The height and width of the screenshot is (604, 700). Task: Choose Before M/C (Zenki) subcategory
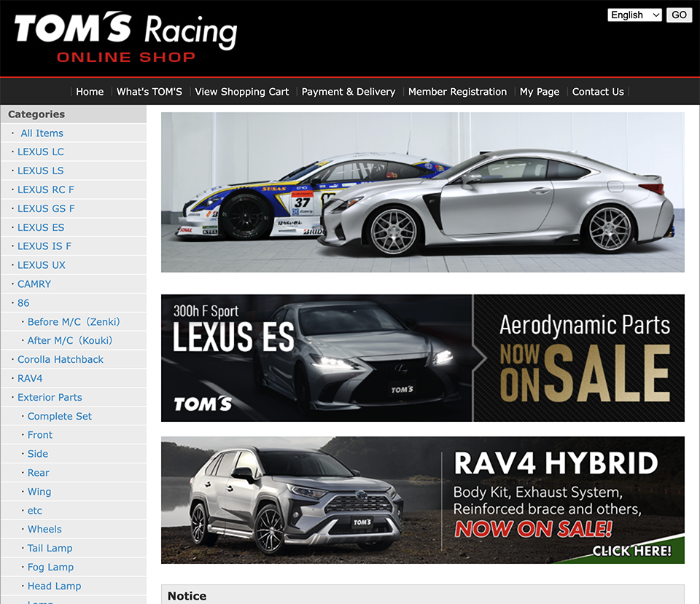[74, 321]
